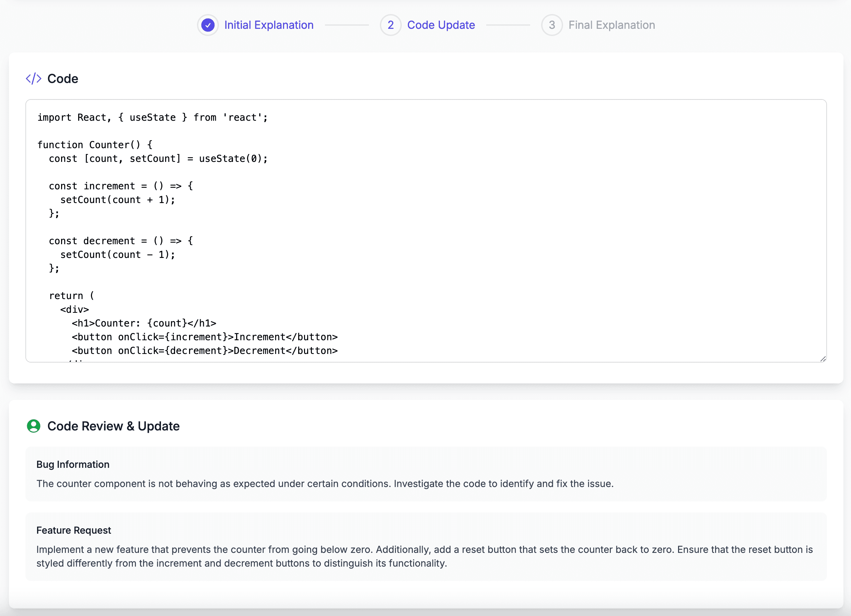Click the code brackets icon beside Code
The image size is (851, 616).
33,79
